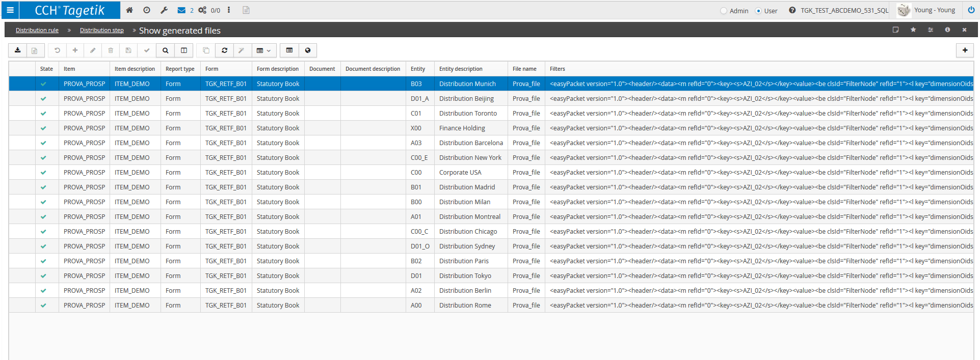Click the search magnifier toolbar button
Image resolution: width=980 pixels, height=360 pixels.
pyautogui.click(x=166, y=50)
